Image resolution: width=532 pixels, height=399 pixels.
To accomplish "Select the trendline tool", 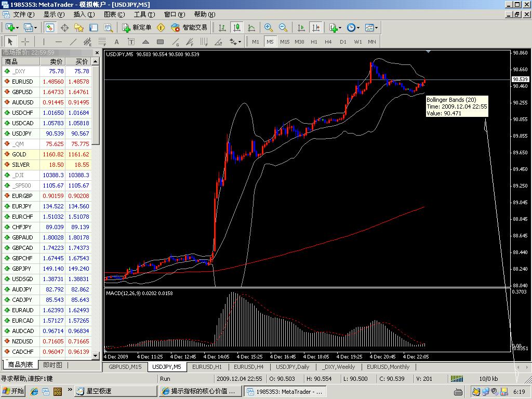I will point(73,42).
